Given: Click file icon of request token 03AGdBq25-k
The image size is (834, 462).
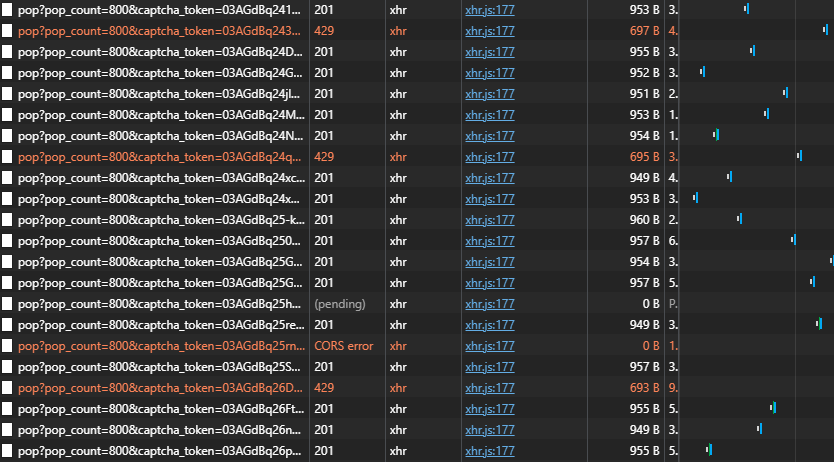Looking at the screenshot, I should (x=7, y=220).
